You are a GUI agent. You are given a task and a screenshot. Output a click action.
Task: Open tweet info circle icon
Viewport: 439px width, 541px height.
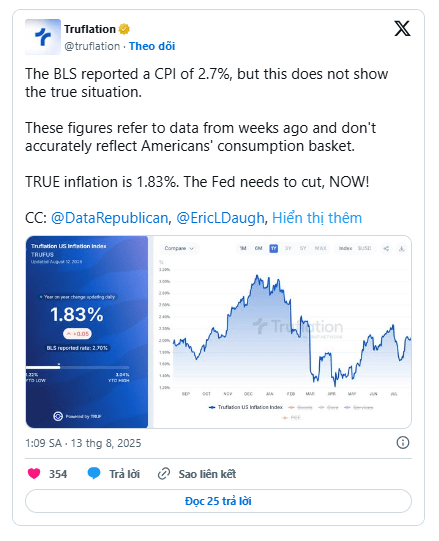(403, 443)
